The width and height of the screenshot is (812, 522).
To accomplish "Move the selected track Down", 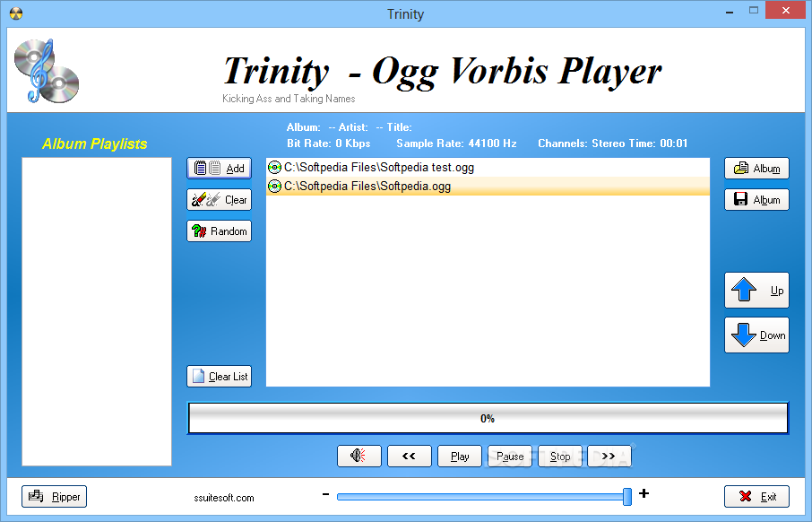I will (x=756, y=335).
